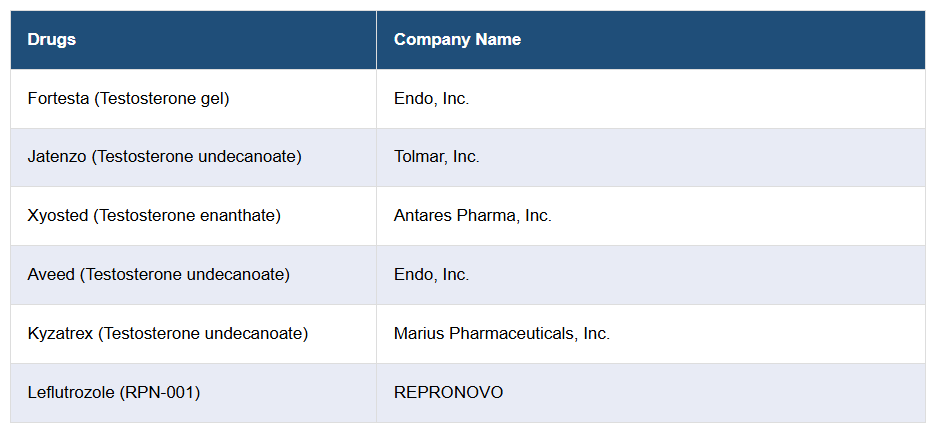Select the Jatenzo (Testosterone undecanoate) cell

pyautogui.click(x=165, y=157)
